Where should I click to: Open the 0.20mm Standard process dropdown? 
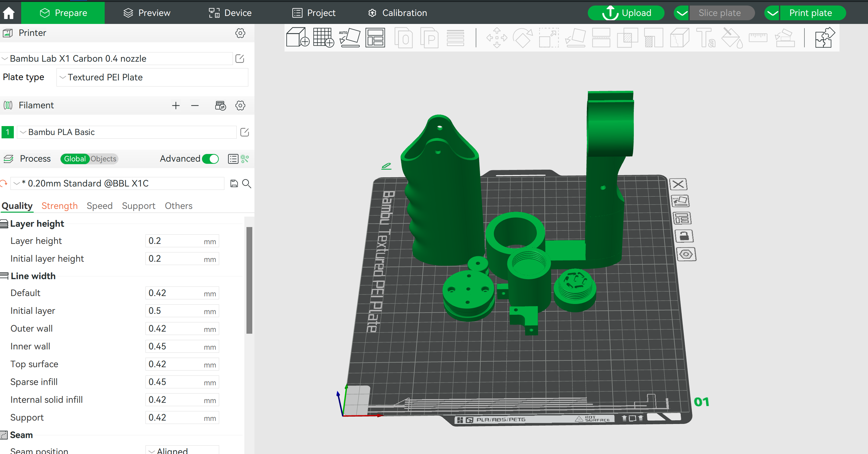(x=117, y=183)
